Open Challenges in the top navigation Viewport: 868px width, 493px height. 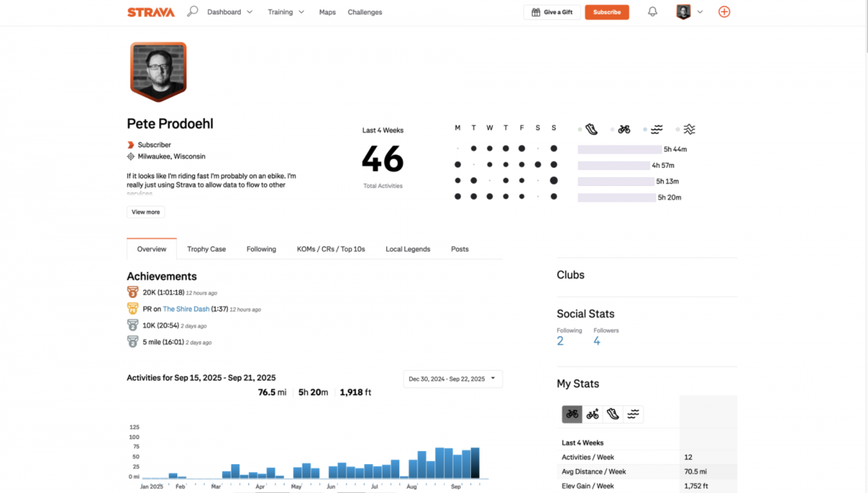click(365, 12)
